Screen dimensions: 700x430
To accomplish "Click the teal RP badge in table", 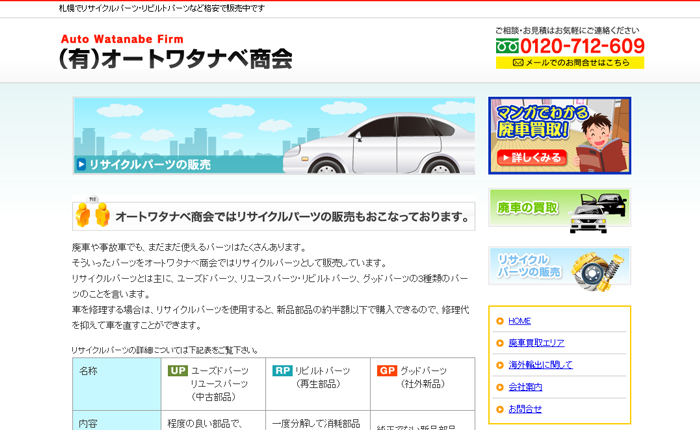I will point(282,371).
